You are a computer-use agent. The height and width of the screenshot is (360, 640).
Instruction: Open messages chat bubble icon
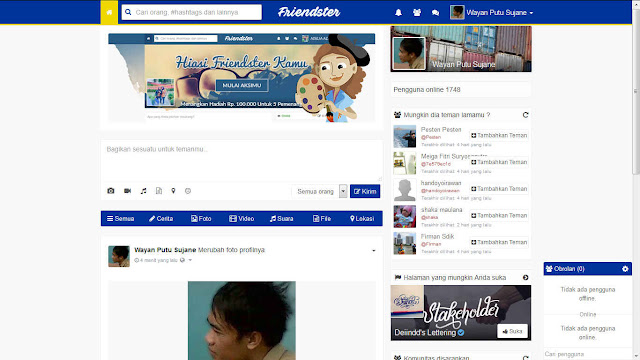point(435,13)
